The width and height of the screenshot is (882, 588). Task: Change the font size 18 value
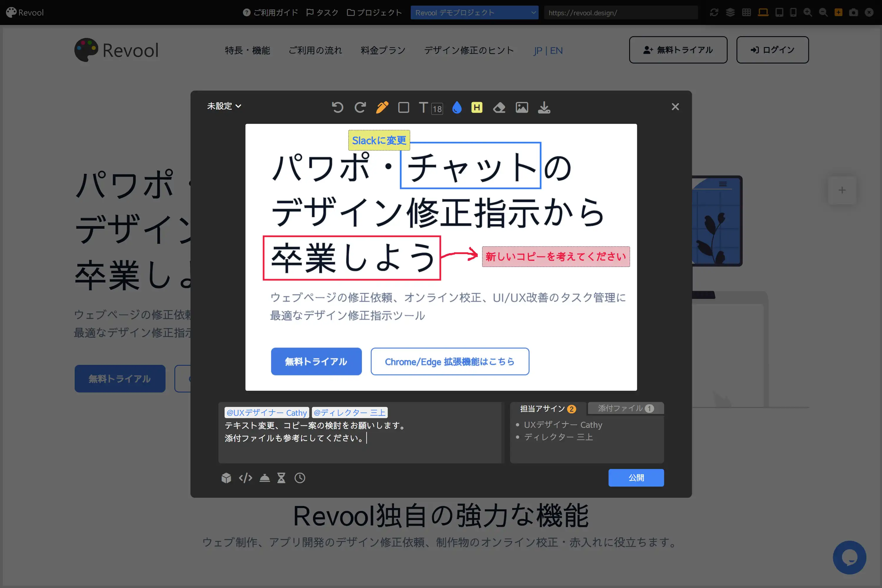point(437,109)
